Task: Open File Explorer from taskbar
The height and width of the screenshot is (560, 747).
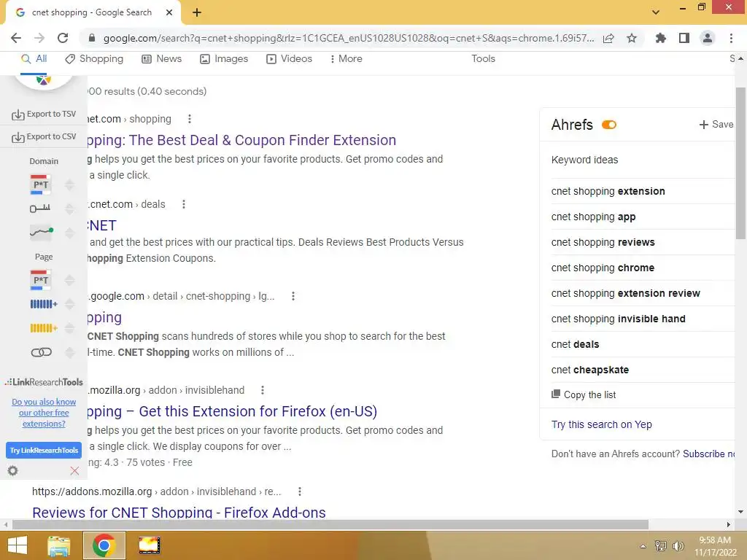Action: (59, 545)
